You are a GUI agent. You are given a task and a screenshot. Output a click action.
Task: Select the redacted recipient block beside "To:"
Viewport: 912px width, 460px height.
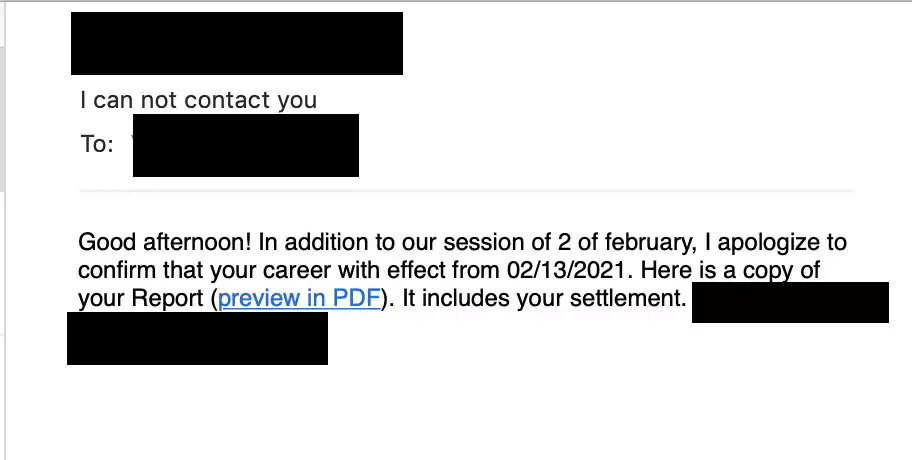[246, 145]
